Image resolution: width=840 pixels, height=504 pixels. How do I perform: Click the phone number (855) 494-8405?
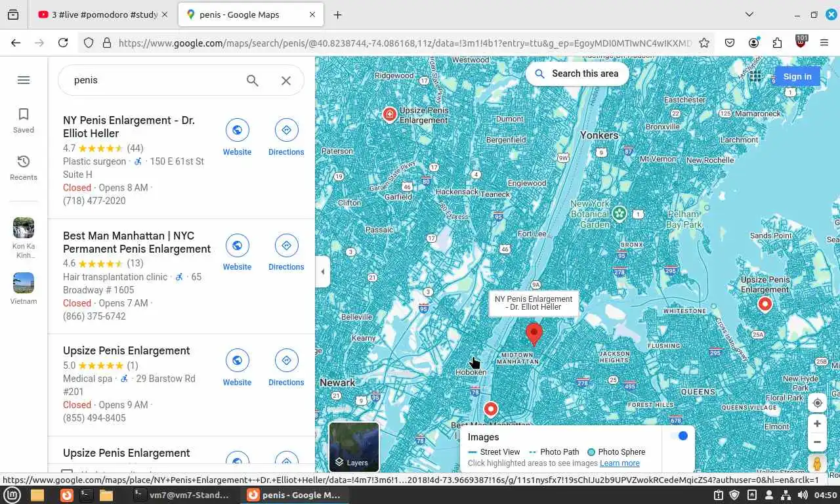tap(94, 418)
